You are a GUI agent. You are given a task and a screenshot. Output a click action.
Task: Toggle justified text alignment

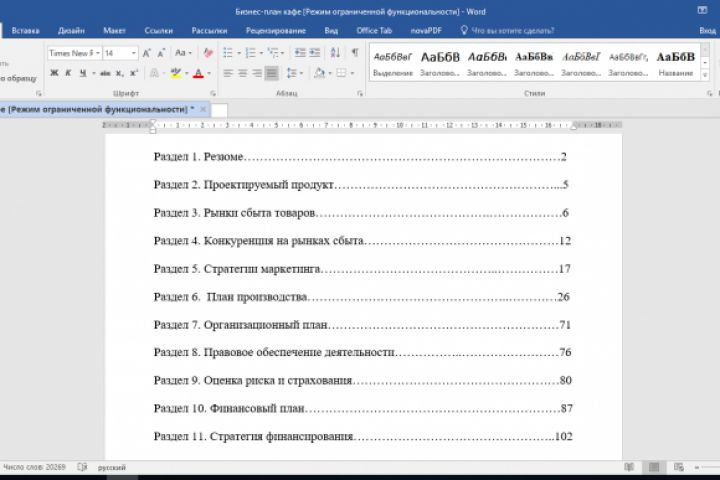271,73
